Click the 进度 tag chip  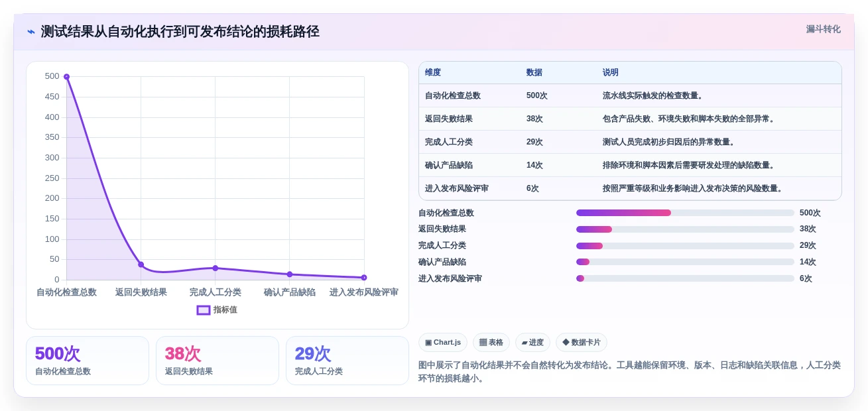pos(532,342)
